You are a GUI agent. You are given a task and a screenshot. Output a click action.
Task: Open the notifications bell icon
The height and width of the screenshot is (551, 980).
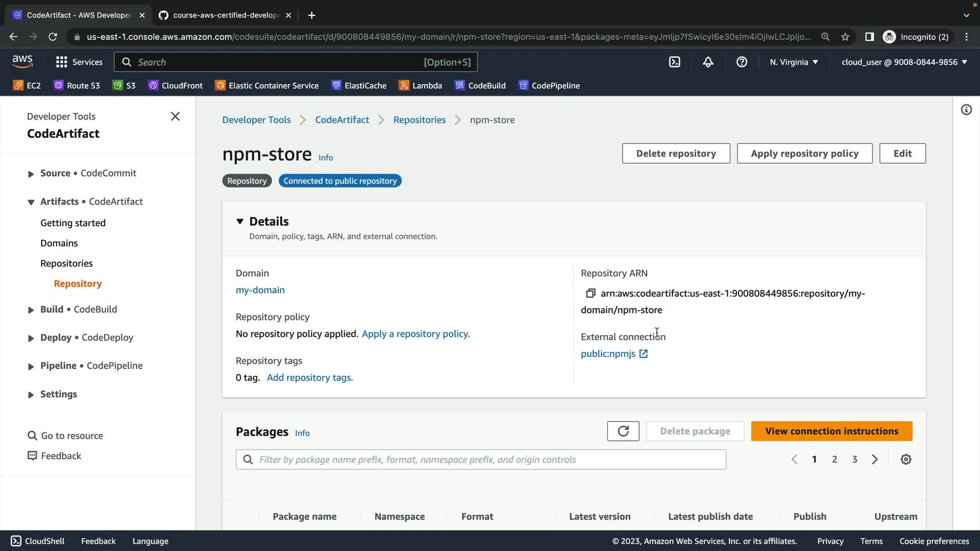click(x=708, y=62)
